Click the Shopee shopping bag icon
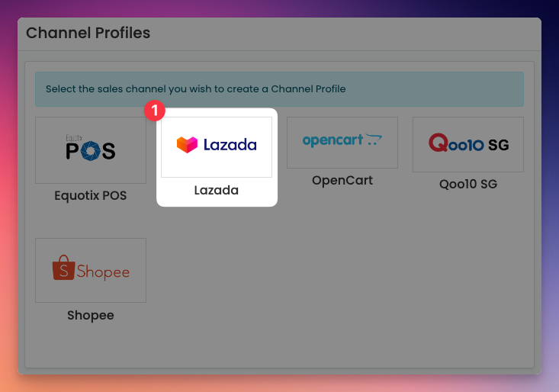The height and width of the screenshot is (392, 559). click(64, 268)
